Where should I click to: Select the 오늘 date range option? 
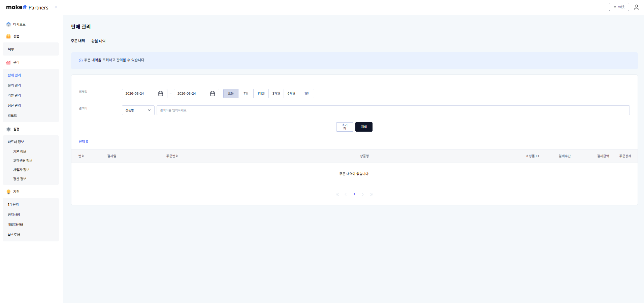click(231, 94)
